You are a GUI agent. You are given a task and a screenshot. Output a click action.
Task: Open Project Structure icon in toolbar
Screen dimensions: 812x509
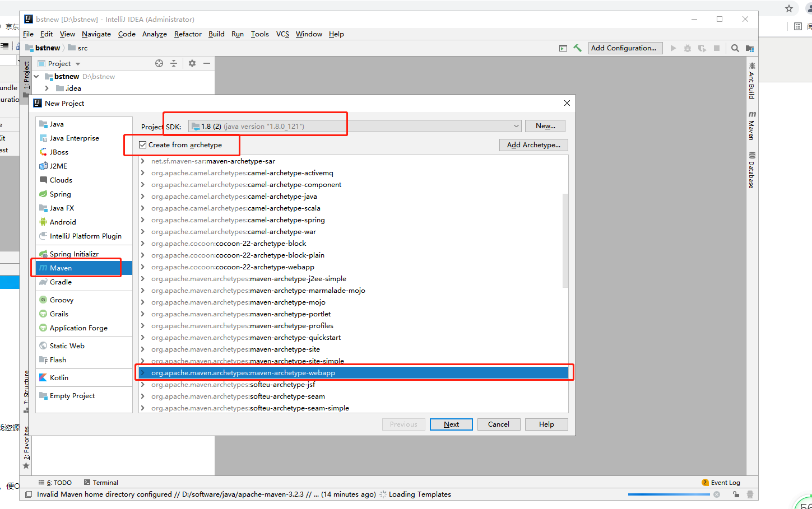(750, 48)
